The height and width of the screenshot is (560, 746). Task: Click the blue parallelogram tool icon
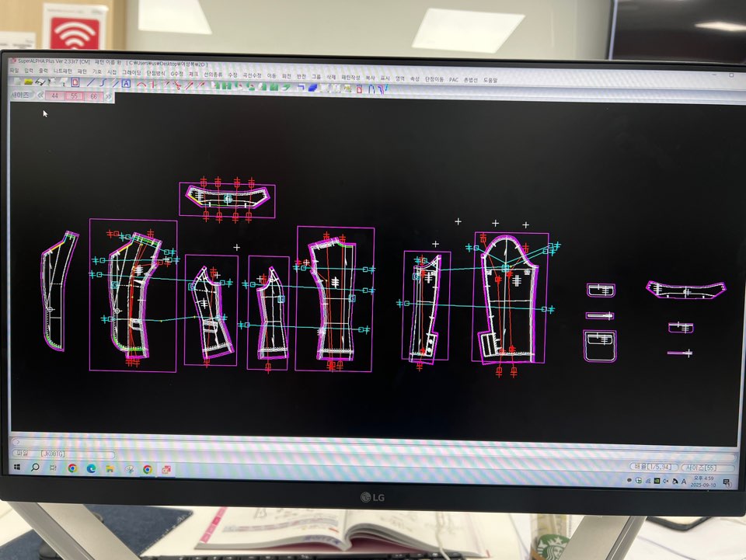click(x=312, y=88)
